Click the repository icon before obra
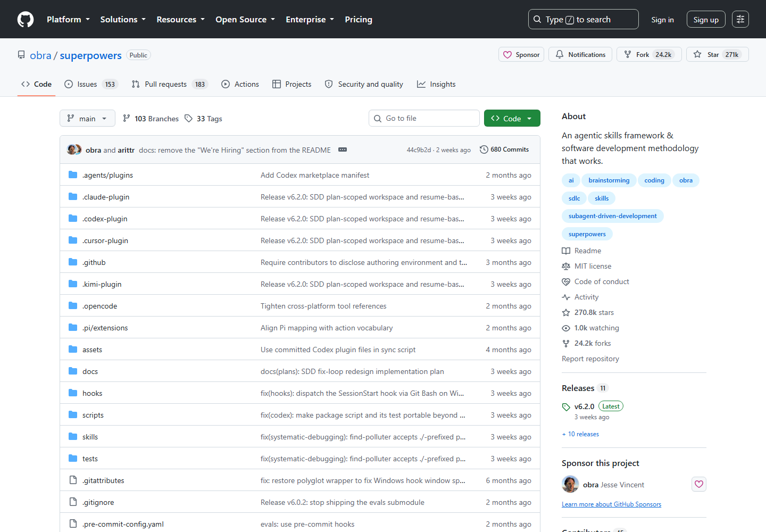 pos(21,55)
